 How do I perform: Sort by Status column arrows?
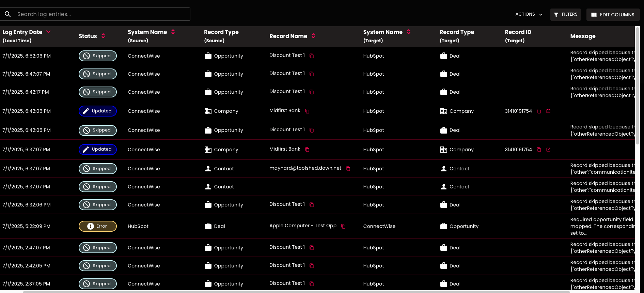(103, 36)
